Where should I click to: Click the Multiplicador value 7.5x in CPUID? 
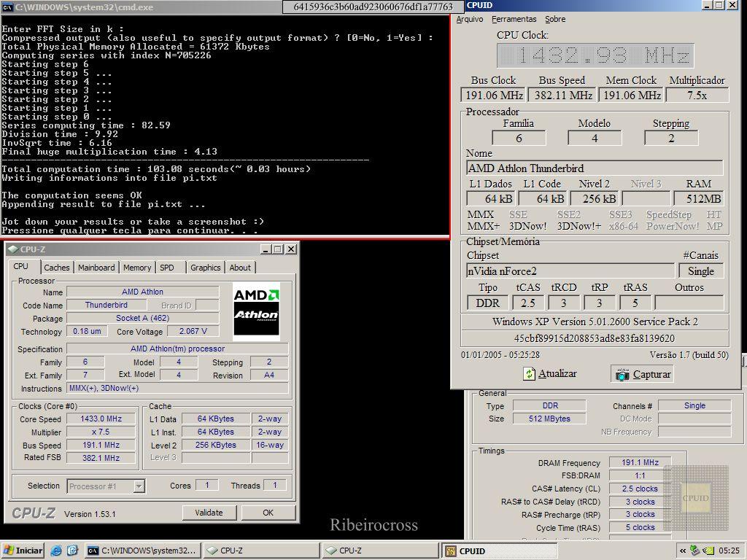coord(697,96)
